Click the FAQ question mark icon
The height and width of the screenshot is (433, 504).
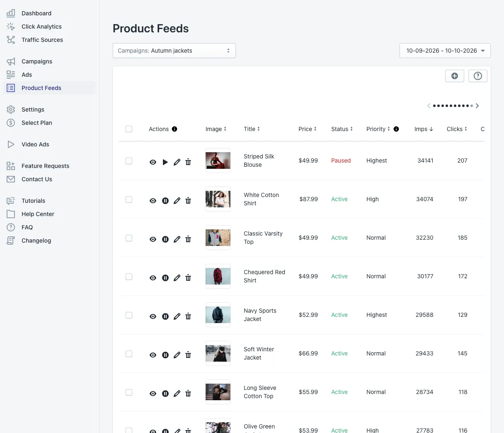click(11, 227)
